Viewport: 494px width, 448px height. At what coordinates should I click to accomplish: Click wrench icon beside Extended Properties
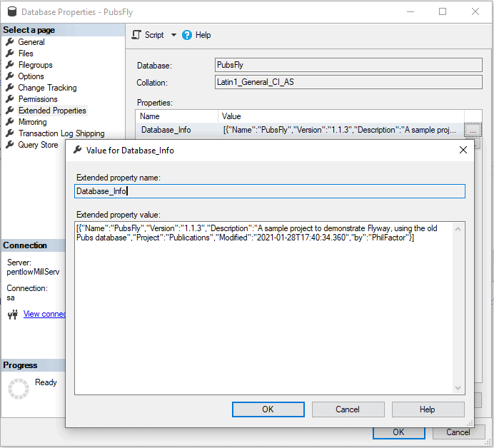pyautogui.click(x=10, y=110)
